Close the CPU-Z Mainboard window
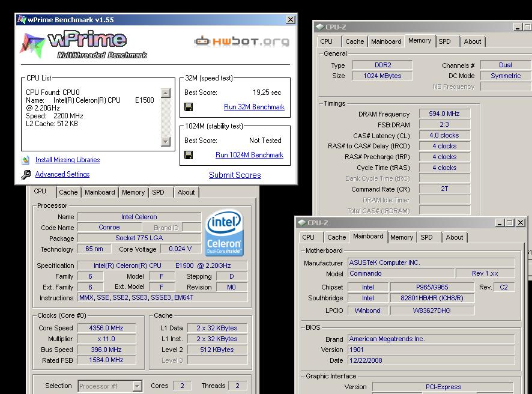 521,223
